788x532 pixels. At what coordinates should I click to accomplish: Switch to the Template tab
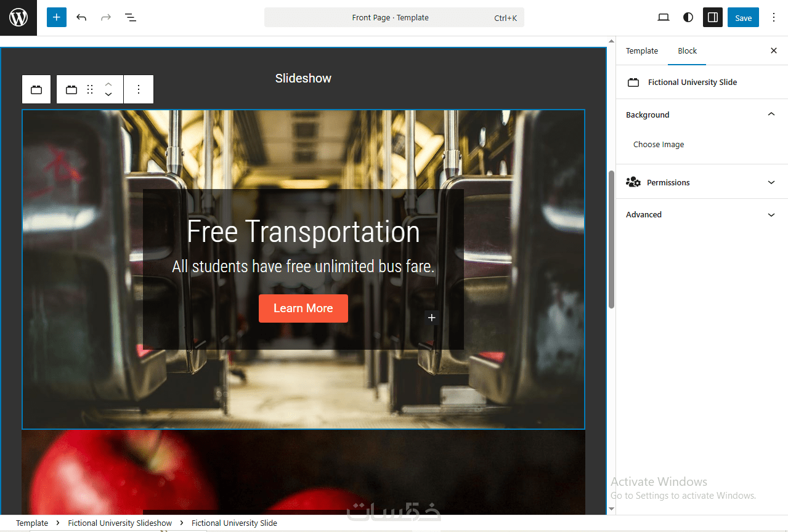[642, 51]
